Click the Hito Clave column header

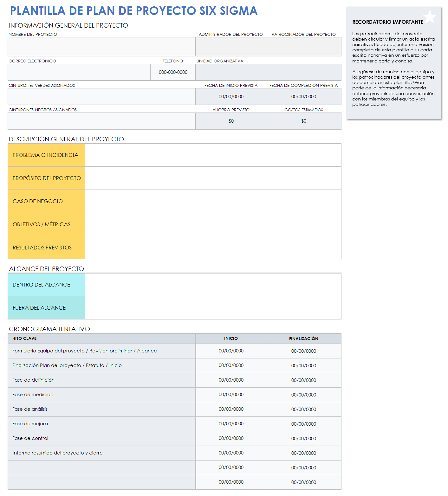[101, 338]
